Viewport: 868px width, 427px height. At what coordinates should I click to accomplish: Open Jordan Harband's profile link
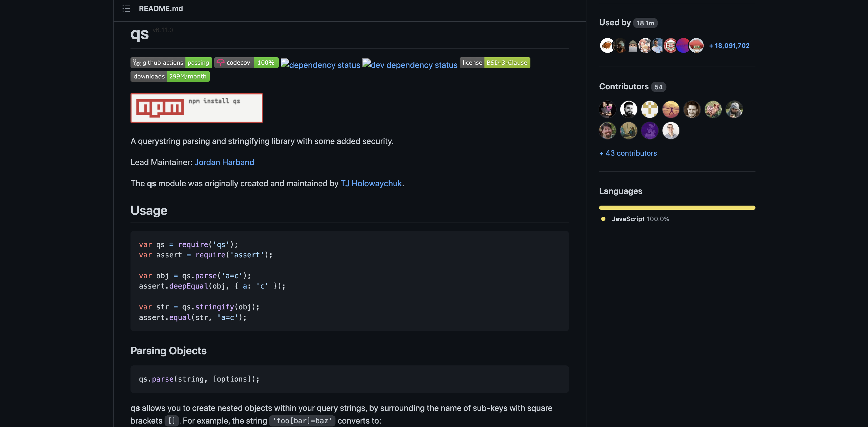coord(224,162)
